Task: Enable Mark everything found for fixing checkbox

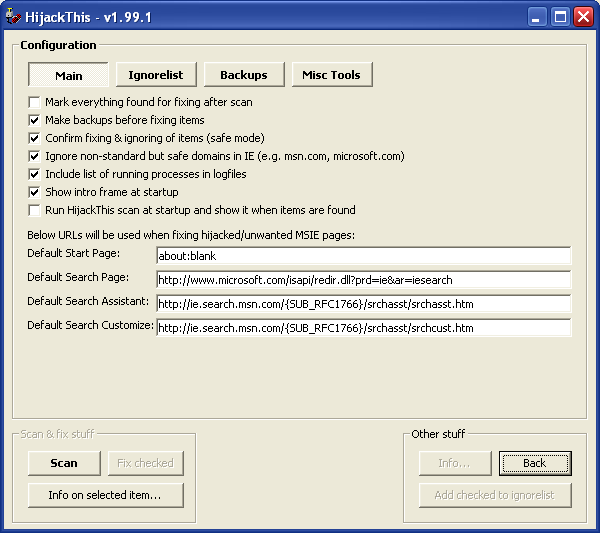Action: click(34, 102)
